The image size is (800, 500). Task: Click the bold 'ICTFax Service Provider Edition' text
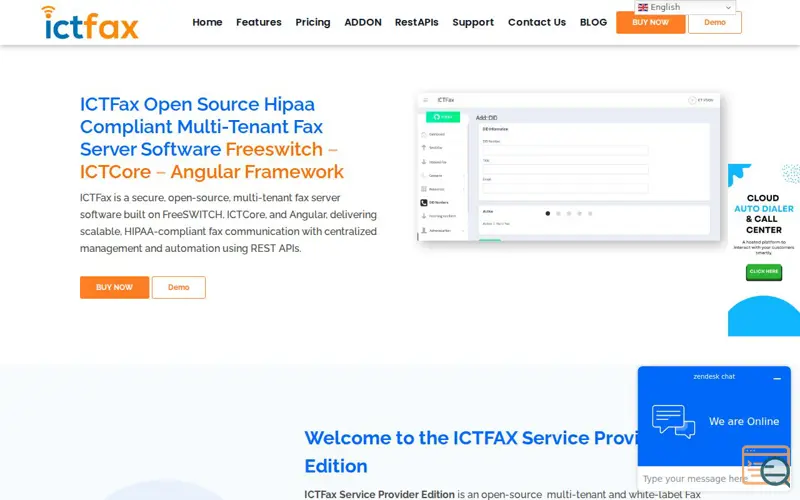click(379, 494)
